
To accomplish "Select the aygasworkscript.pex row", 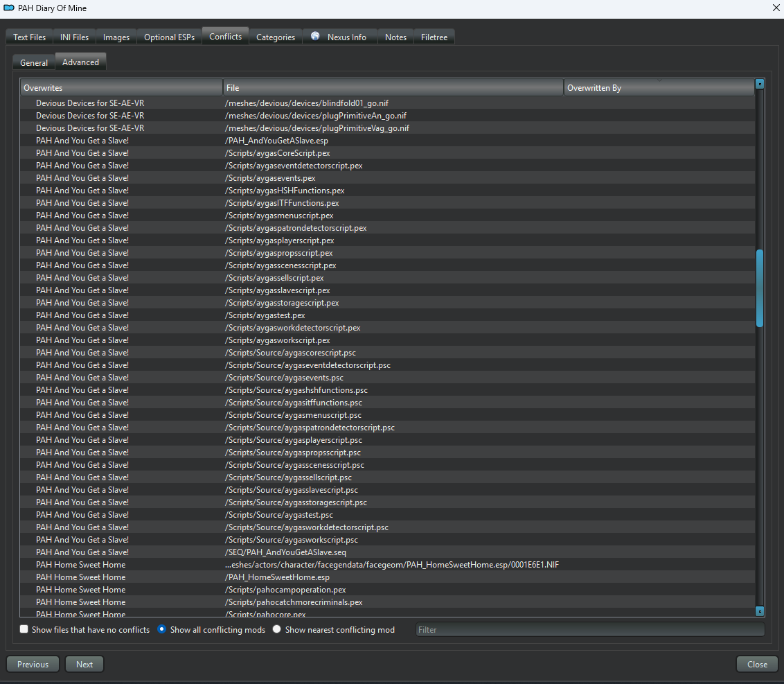I will click(388, 340).
